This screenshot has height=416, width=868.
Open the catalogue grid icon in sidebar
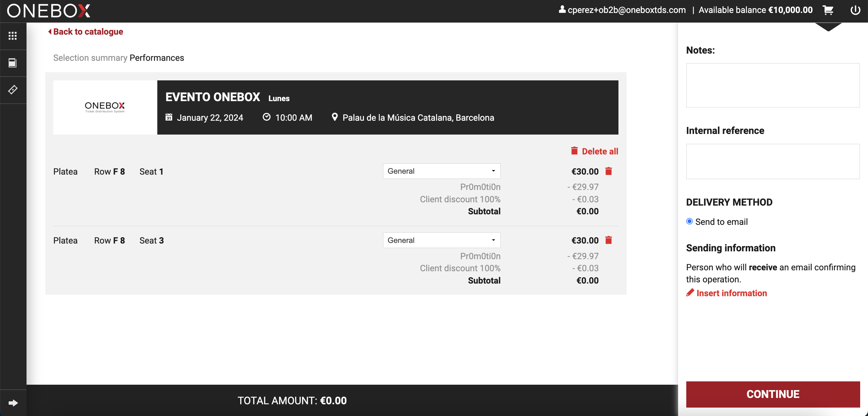click(x=13, y=36)
